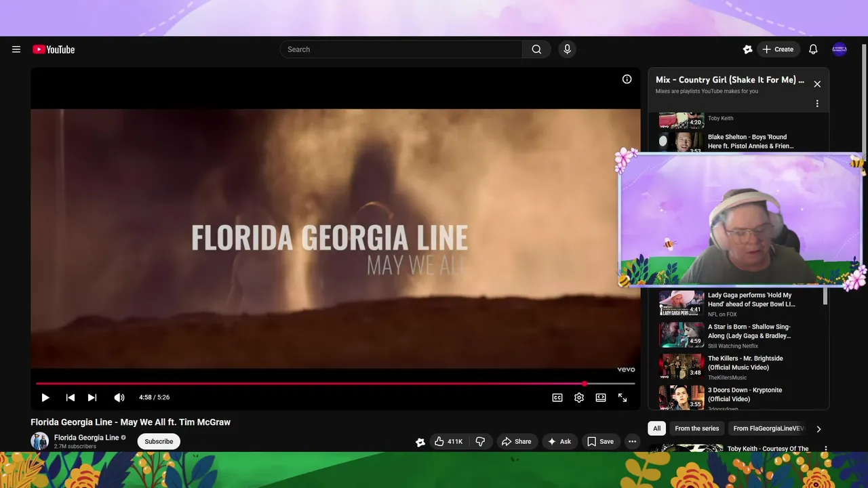Focus the Search input field
Image resolution: width=868 pixels, height=488 pixels.
point(401,49)
